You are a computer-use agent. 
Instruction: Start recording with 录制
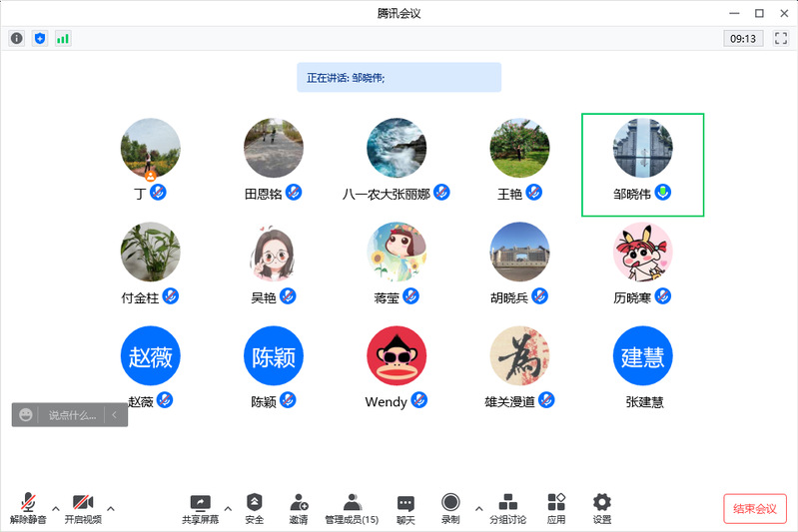pos(450,508)
